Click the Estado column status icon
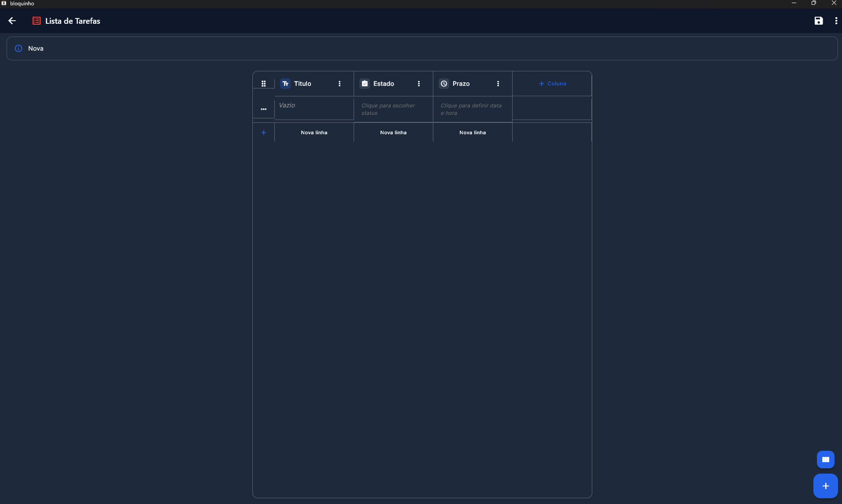This screenshot has height=504, width=842. [365, 84]
